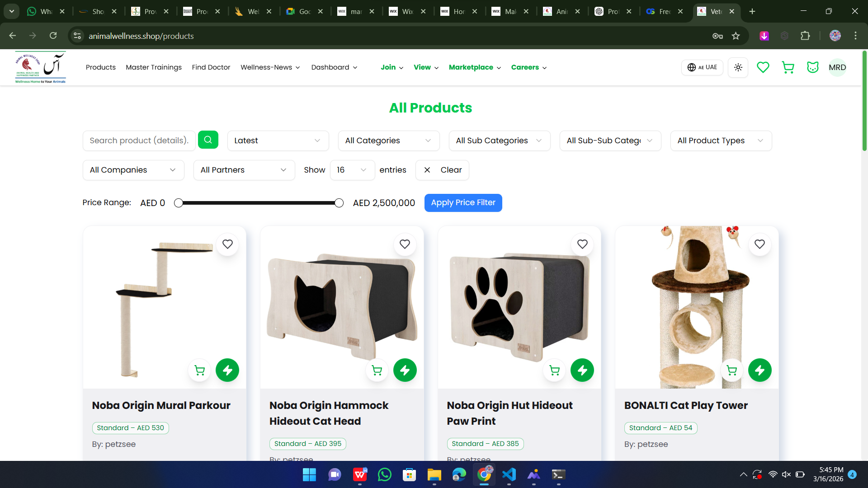
Task: Open the show 16 entries dropdown
Action: [352, 170]
